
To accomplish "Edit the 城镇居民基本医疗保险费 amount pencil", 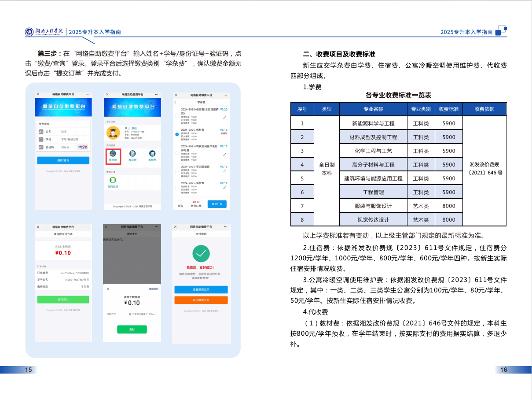I will point(224,155).
